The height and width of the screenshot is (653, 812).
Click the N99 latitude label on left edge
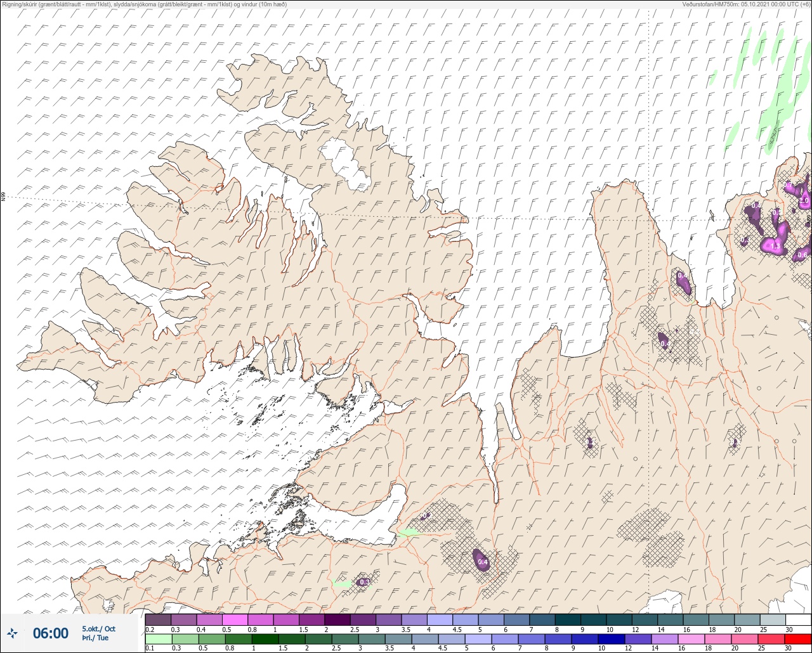point(3,197)
